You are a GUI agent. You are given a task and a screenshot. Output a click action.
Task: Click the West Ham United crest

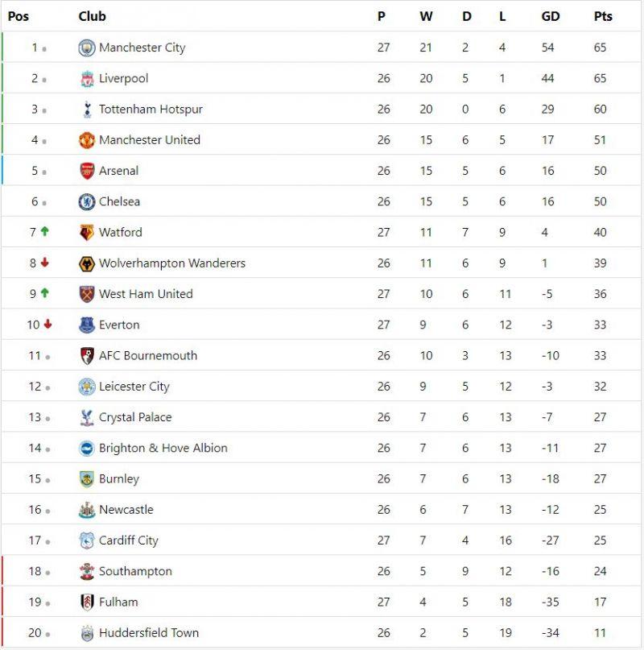87,294
